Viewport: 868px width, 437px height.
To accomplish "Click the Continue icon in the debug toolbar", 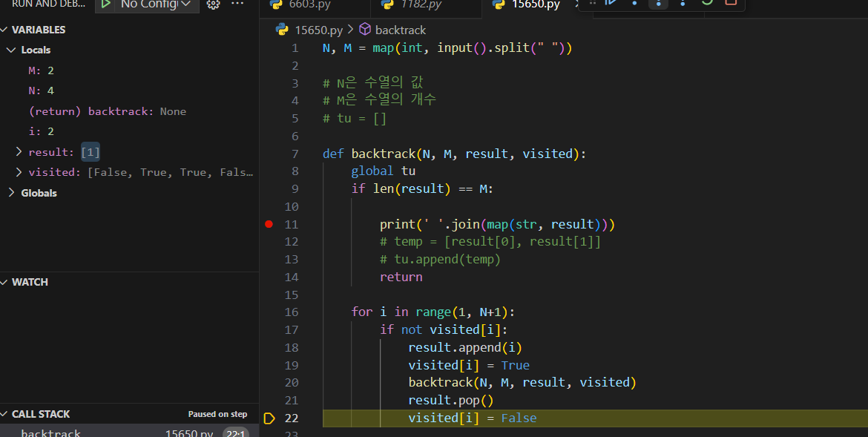I will [x=611, y=2].
